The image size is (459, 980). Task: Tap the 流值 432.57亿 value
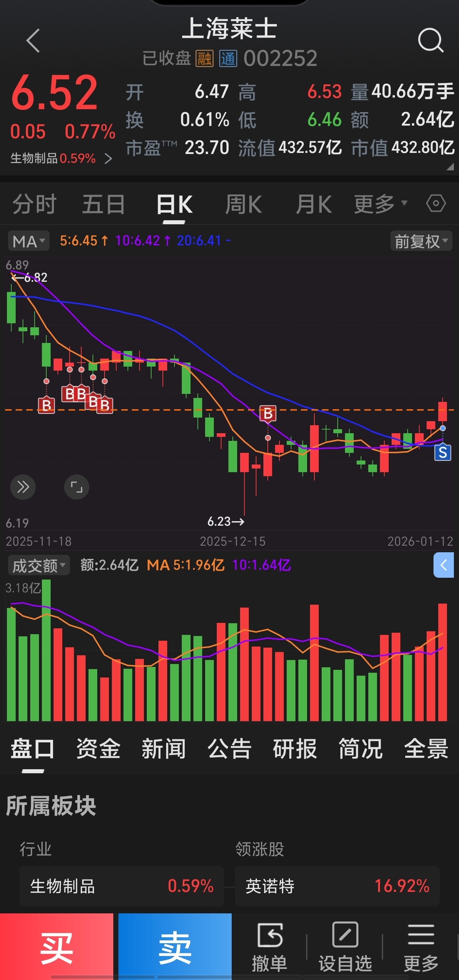(310, 147)
